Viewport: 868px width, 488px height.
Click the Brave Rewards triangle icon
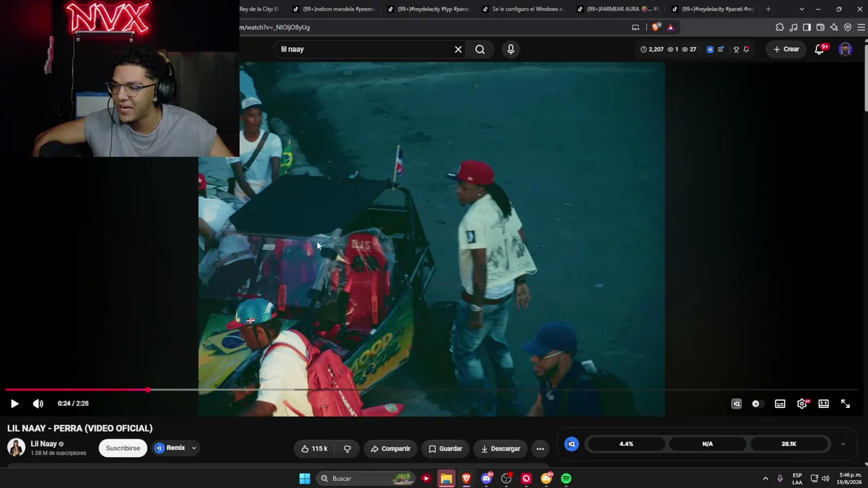tap(671, 27)
